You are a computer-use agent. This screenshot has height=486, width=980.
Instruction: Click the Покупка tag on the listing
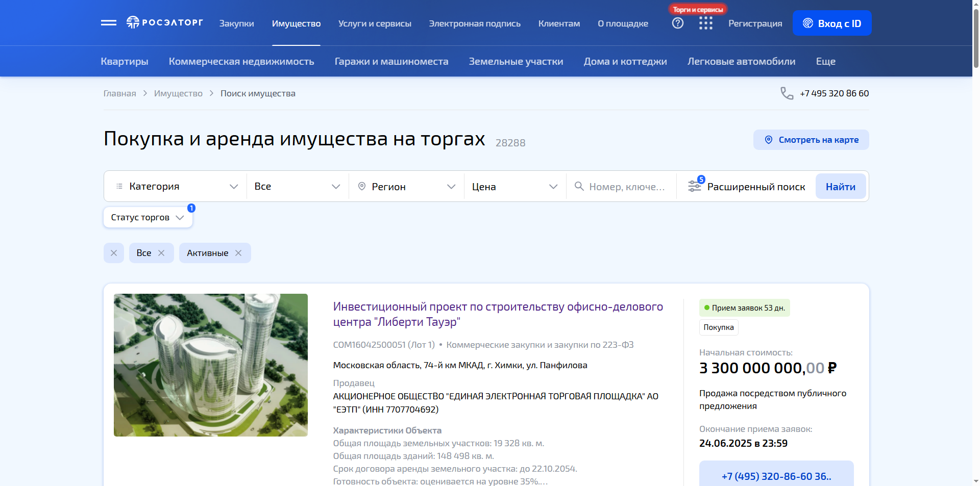pos(719,327)
